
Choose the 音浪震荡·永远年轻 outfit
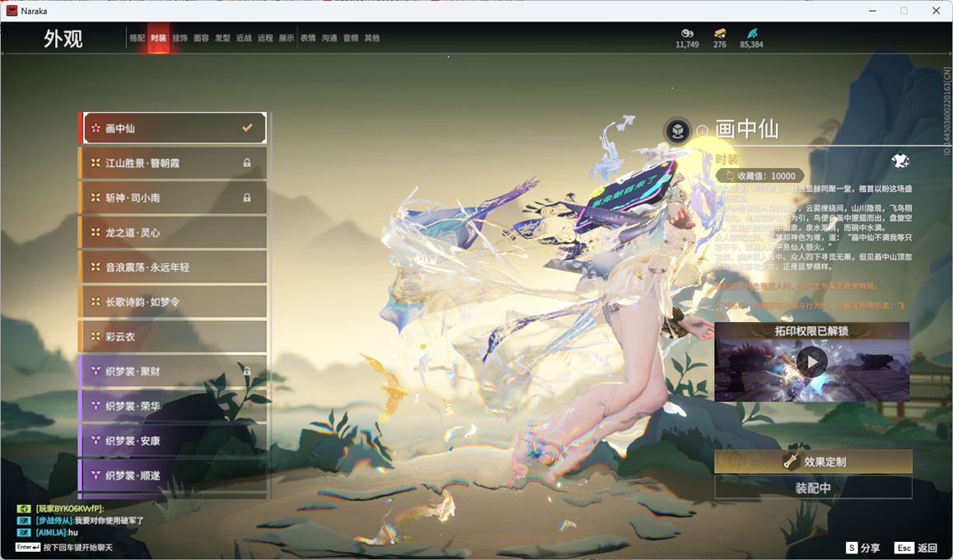pyautogui.click(x=175, y=267)
